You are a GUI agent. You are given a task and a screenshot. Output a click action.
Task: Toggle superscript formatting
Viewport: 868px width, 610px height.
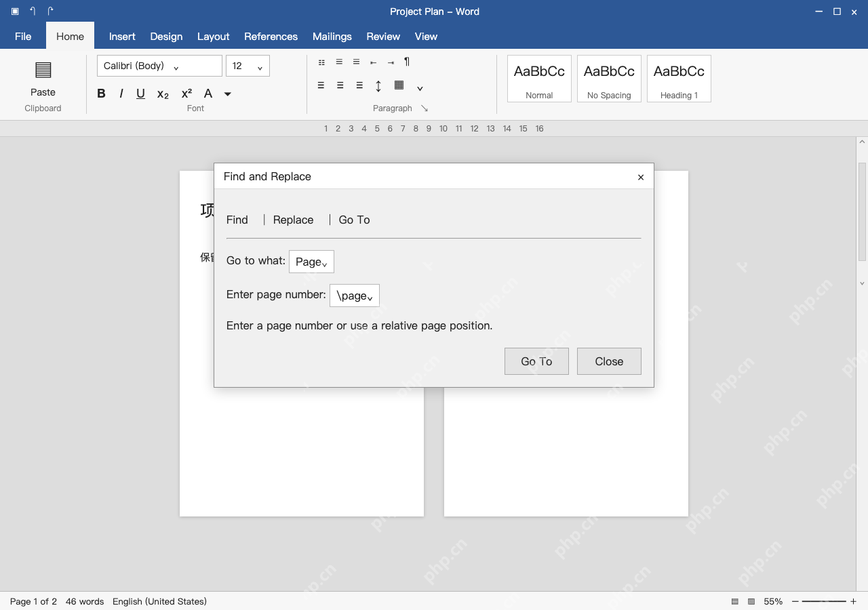coord(186,94)
